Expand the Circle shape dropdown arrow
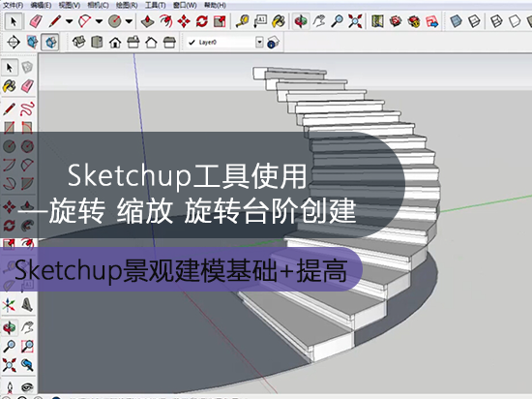Image resolution: width=532 pixels, height=399 pixels. point(129,21)
